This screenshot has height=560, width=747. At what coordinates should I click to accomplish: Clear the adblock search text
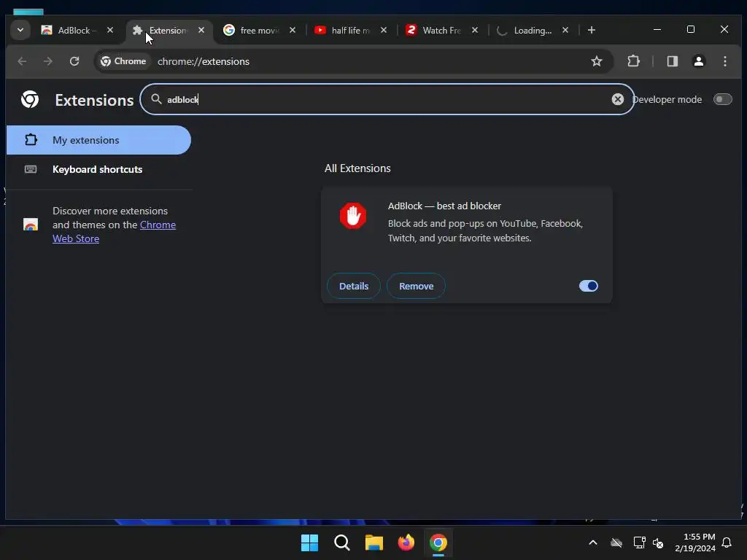tap(617, 99)
